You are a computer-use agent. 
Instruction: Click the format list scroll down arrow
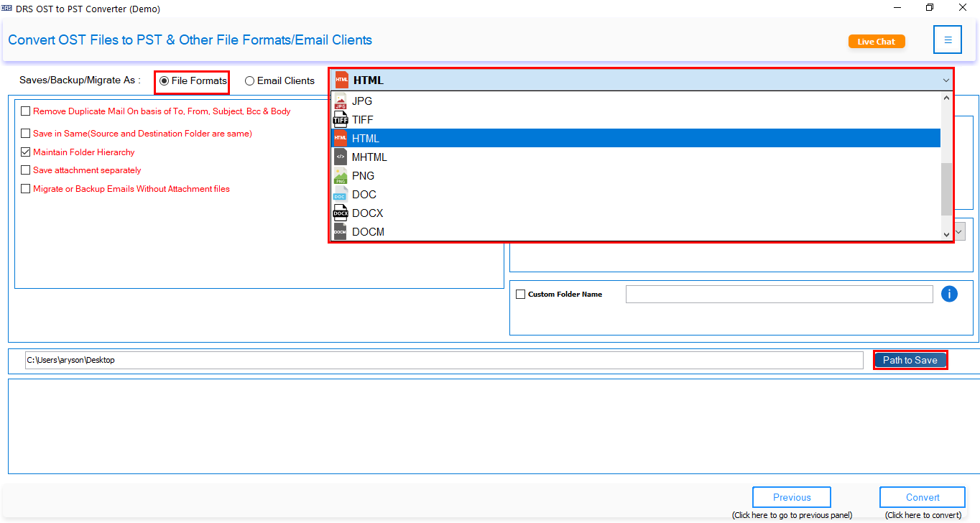(x=946, y=235)
